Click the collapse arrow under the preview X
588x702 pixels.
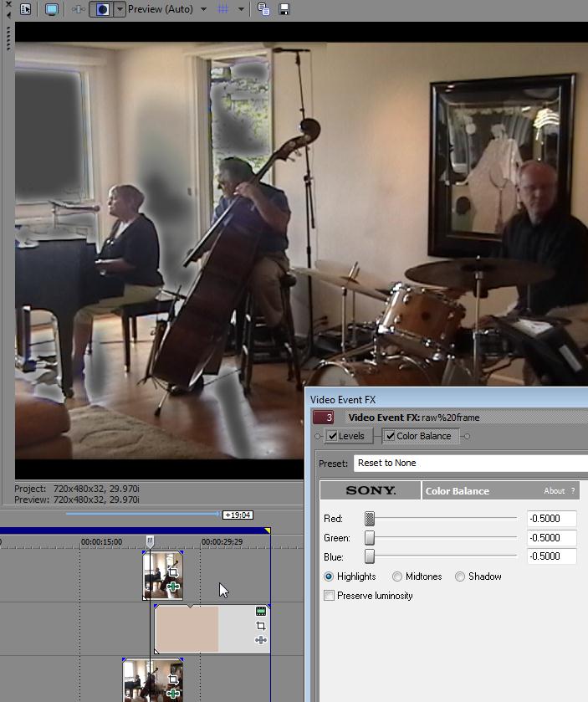(x=8, y=15)
